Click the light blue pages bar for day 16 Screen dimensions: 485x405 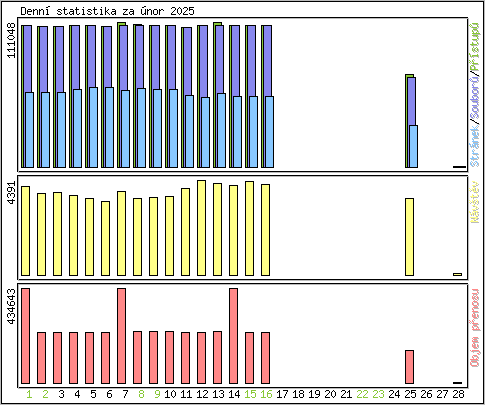click(270, 132)
